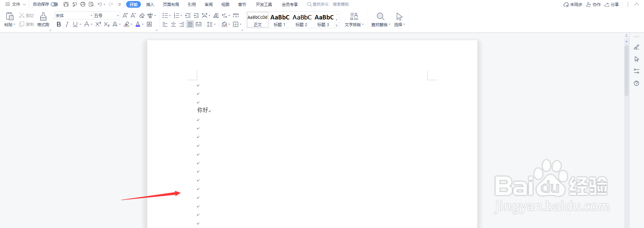Switch to the 视图 (View) tab

pos(225,4)
